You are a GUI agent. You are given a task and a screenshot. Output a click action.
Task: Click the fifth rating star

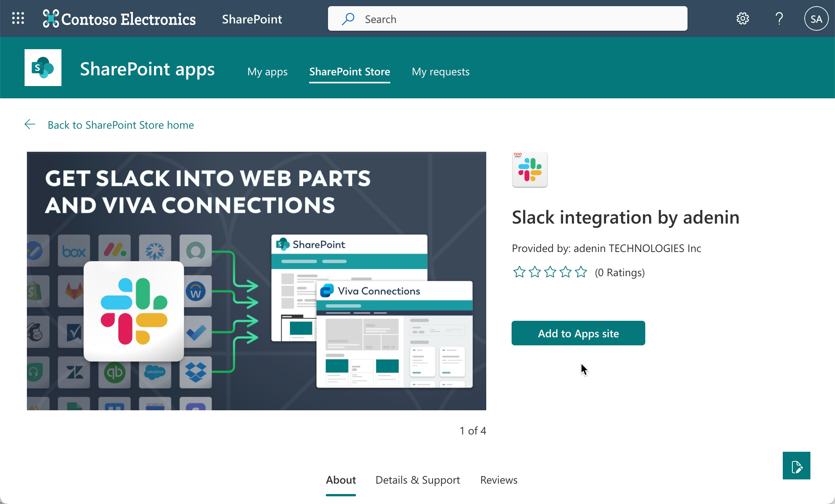pos(581,272)
